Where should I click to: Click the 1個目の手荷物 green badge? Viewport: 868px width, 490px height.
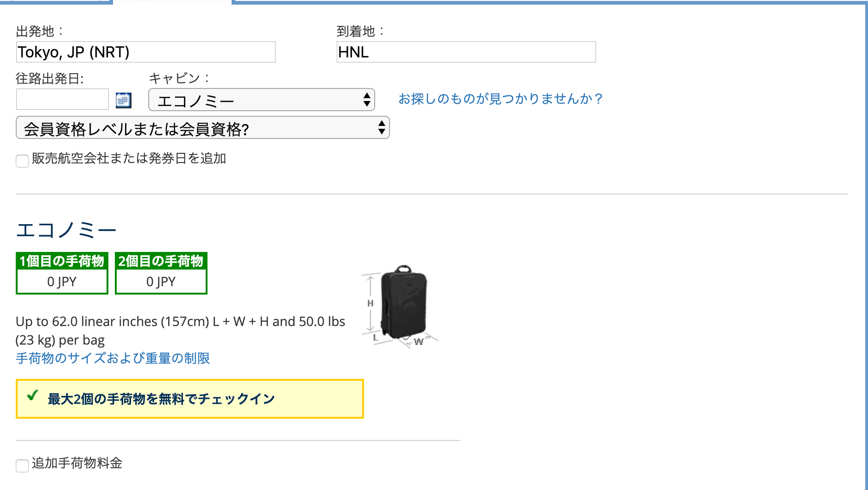(x=62, y=261)
